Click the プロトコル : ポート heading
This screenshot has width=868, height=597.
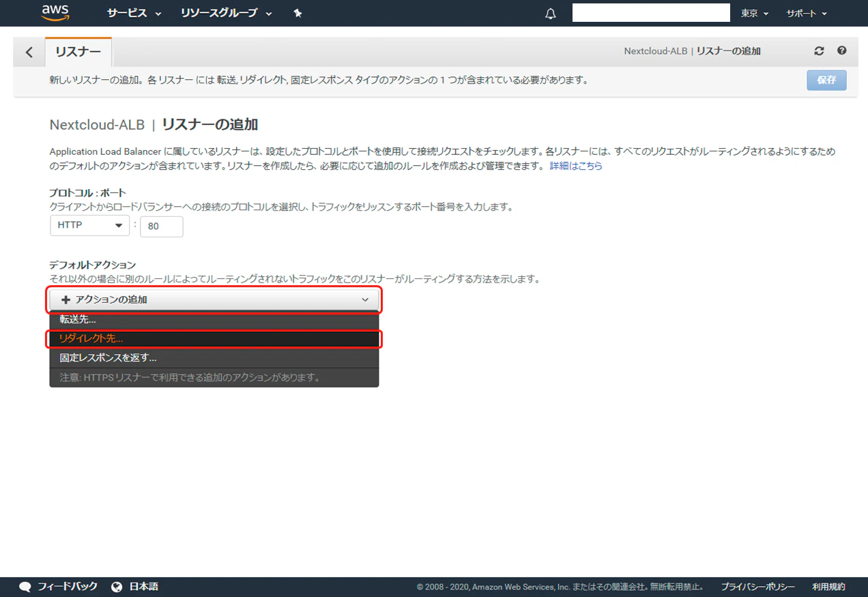[88, 193]
